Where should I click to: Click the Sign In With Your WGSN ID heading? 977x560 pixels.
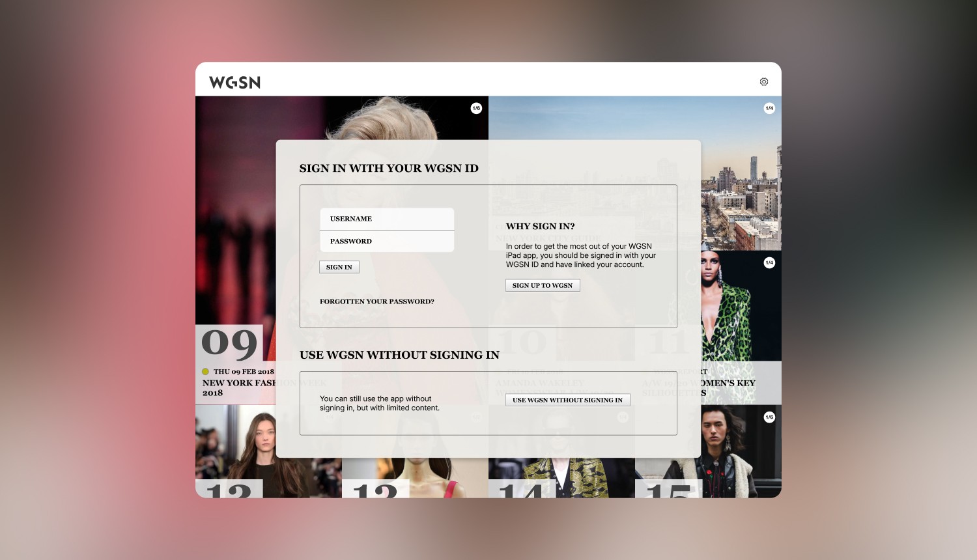pyautogui.click(x=389, y=168)
